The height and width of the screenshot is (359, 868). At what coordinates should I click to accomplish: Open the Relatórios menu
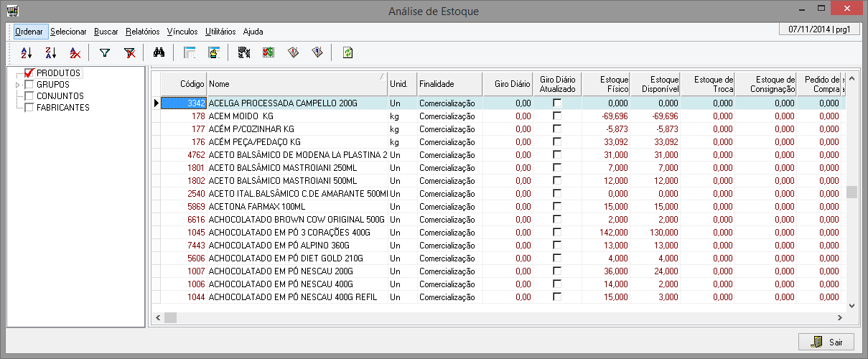click(142, 32)
